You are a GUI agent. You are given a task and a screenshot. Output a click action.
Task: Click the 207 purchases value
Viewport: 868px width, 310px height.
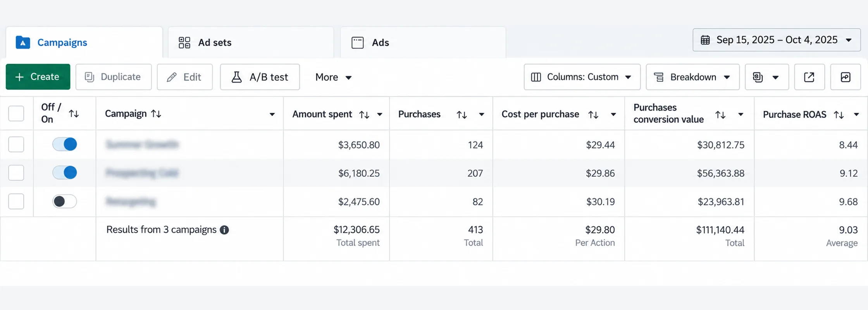tap(475, 173)
